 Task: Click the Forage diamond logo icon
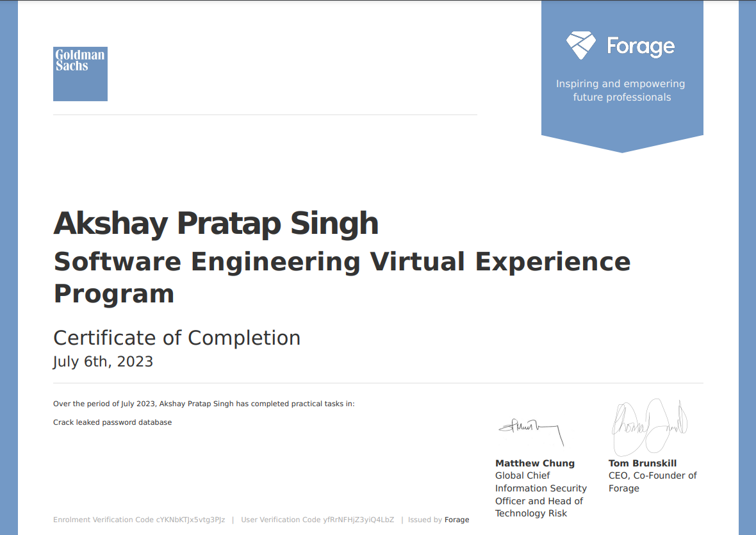580,45
